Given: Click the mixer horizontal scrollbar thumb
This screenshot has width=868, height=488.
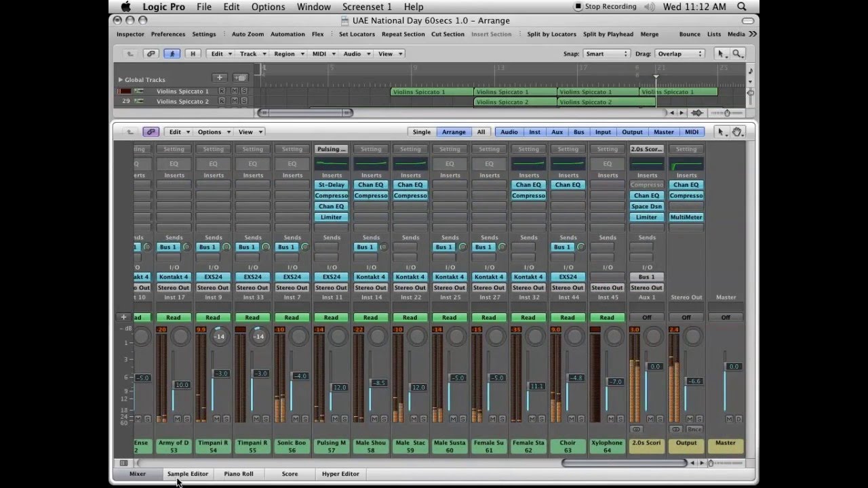Looking at the screenshot, I should (x=625, y=463).
